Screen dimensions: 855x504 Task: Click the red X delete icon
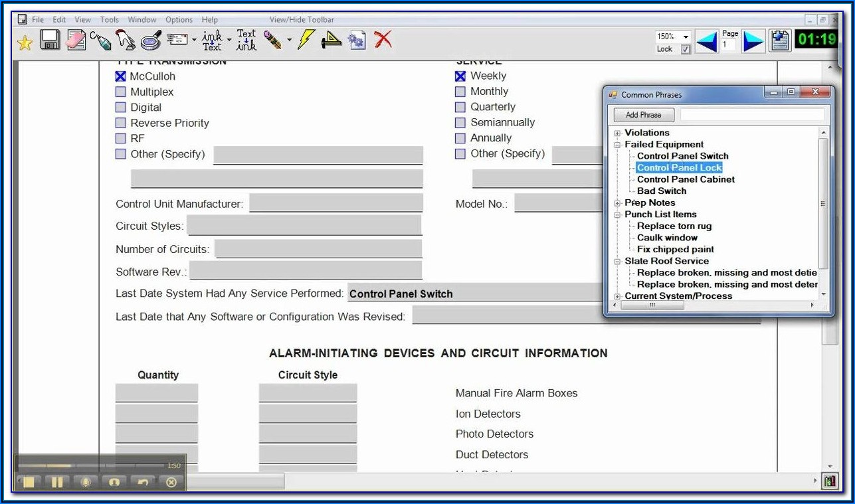383,41
